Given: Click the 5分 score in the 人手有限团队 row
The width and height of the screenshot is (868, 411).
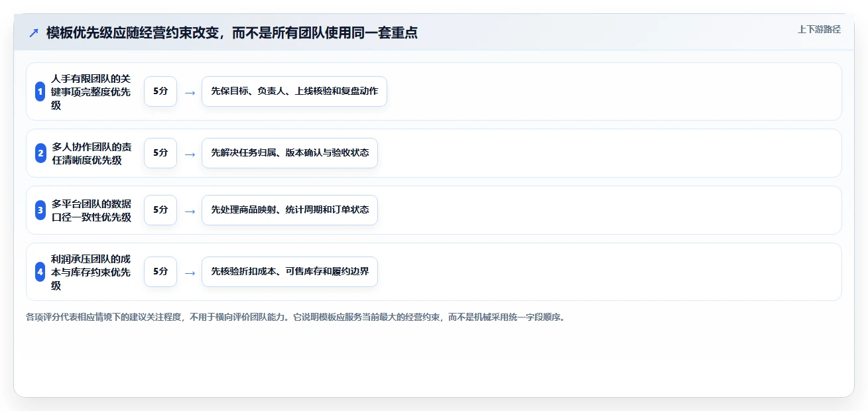Looking at the screenshot, I should tap(160, 91).
